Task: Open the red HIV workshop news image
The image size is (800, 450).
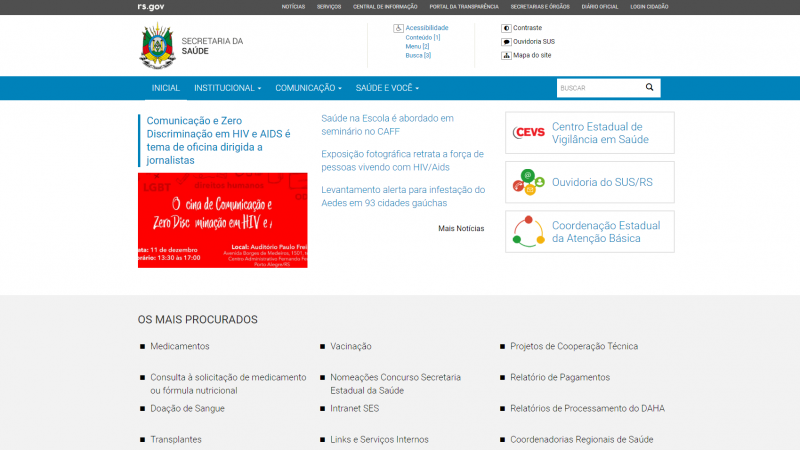Action: click(222, 220)
